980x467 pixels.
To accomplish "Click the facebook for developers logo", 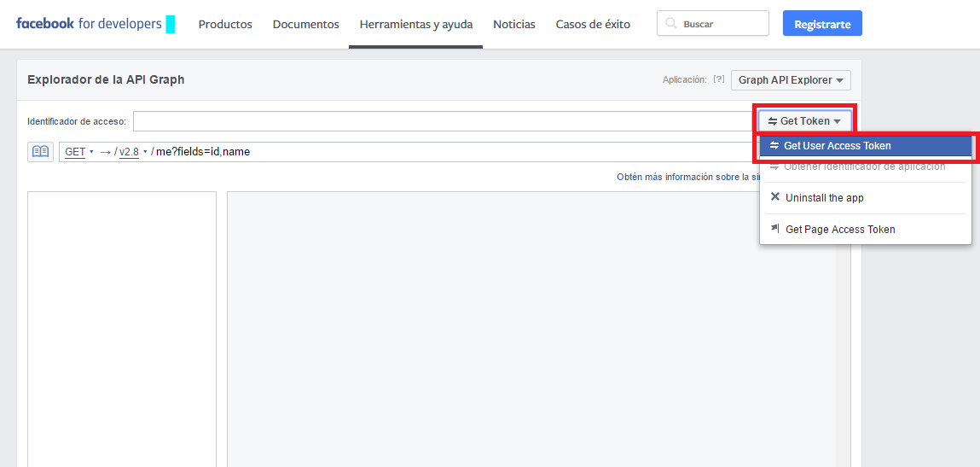I will coord(89,25).
